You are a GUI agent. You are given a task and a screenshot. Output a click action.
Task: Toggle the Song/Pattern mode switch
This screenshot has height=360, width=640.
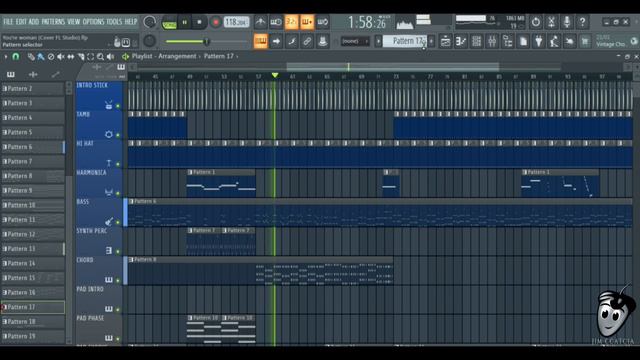click(169, 23)
